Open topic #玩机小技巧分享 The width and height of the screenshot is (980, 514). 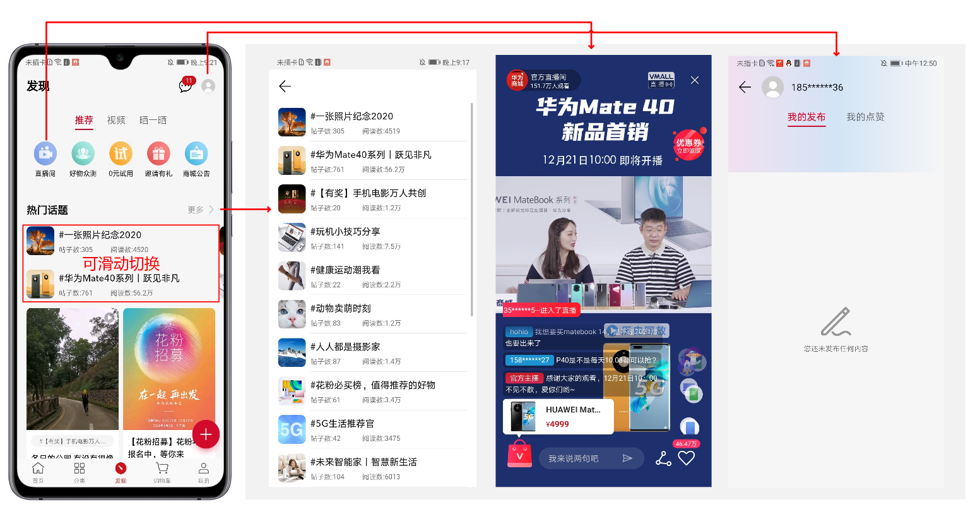pos(372,237)
